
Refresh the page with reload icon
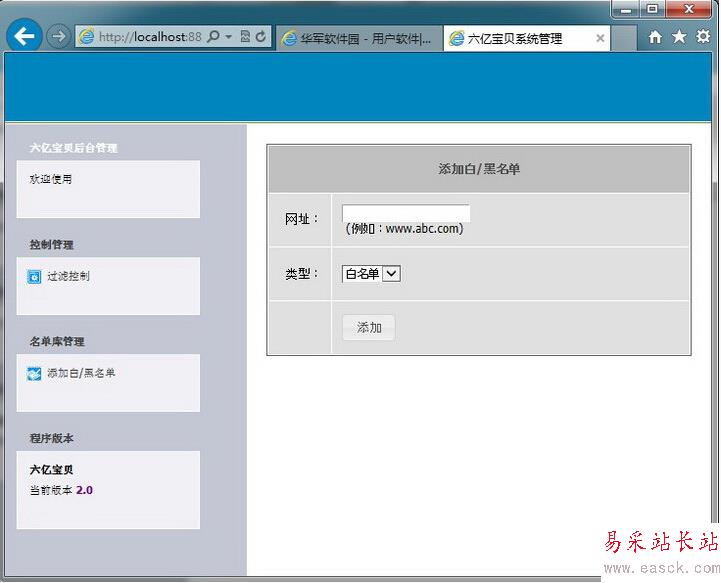(x=261, y=36)
